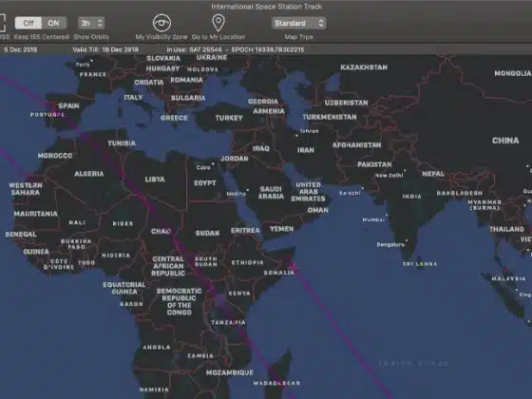
Task: Click the CHINA label on the map
Action: point(505,141)
